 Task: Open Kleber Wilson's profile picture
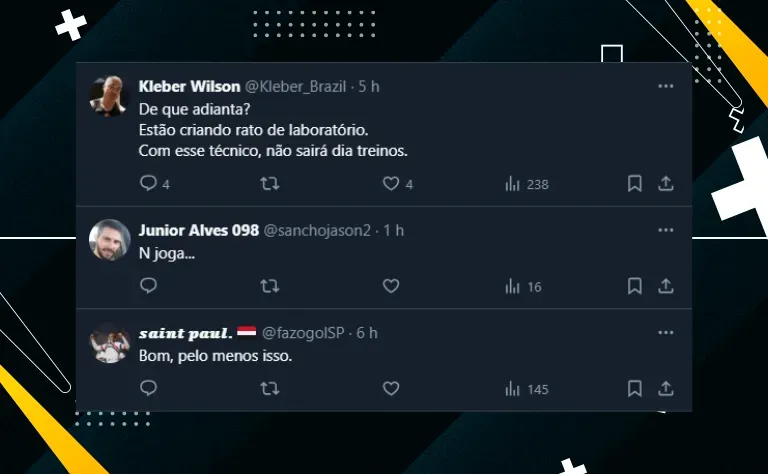[109, 95]
